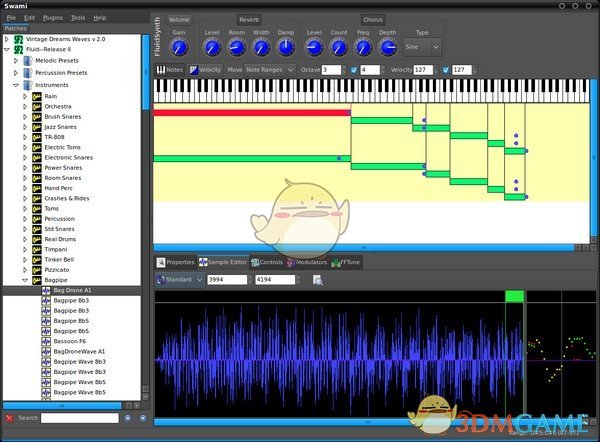Image resolution: width=600 pixels, height=442 pixels.
Task: Switch to the Modulators tab
Action: coord(307,263)
